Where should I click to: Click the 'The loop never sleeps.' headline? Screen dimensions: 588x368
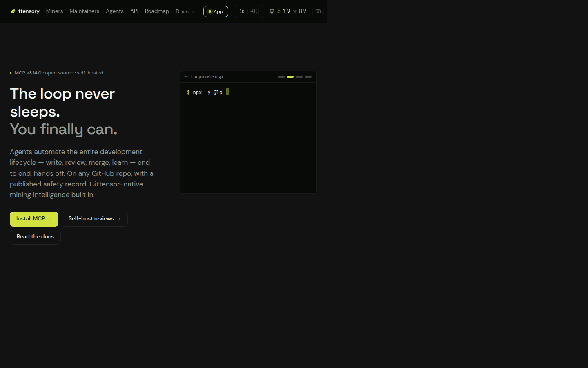pos(62,102)
